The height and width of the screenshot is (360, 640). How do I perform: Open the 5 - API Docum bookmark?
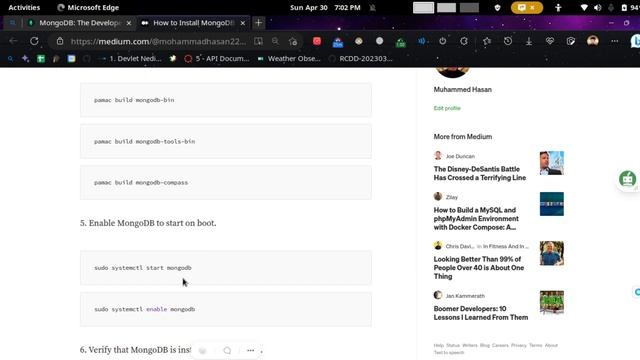(217, 59)
